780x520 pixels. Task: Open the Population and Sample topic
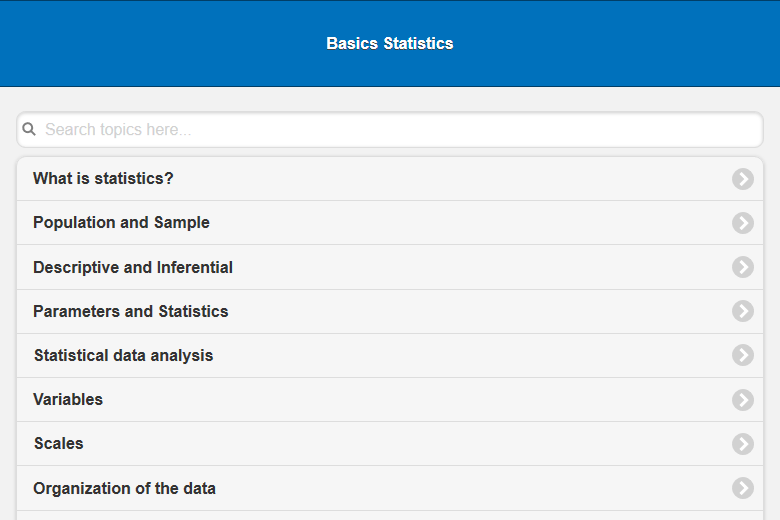point(121,223)
